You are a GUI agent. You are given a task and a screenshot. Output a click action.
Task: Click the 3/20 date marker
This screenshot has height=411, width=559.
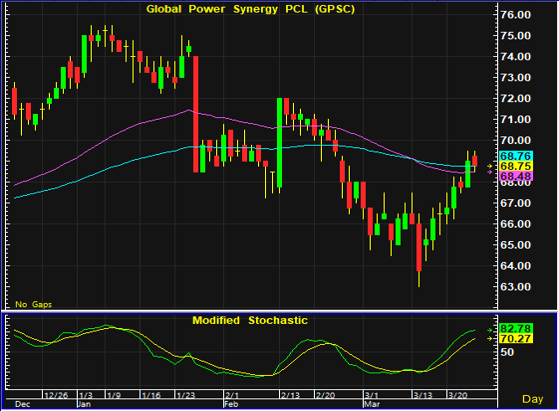click(x=458, y=395)
